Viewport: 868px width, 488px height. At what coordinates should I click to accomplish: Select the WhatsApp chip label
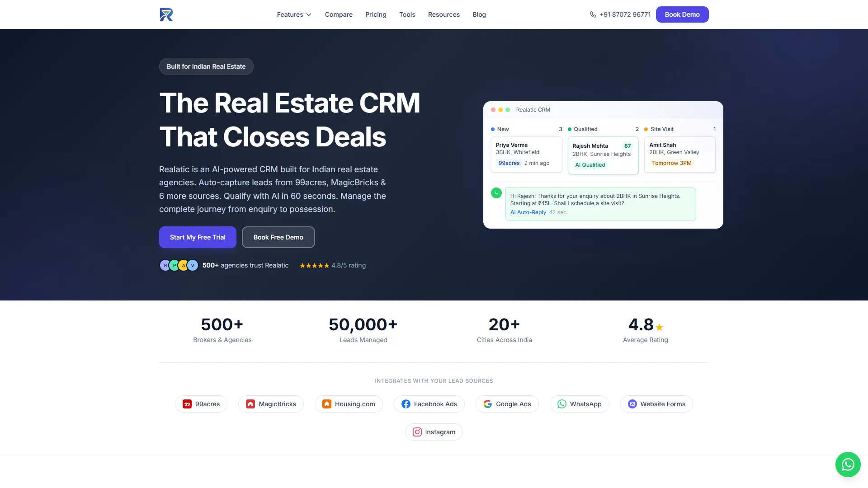point(585,404)
